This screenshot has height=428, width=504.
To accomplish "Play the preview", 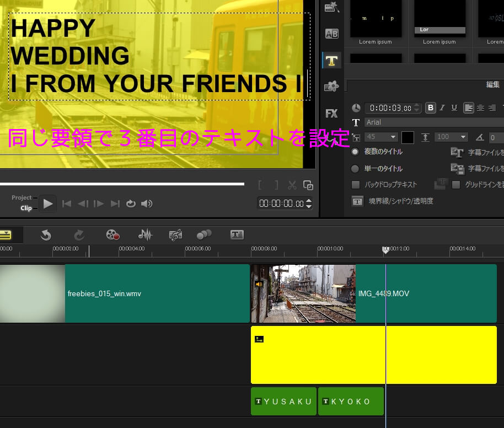I will [48, 204].
